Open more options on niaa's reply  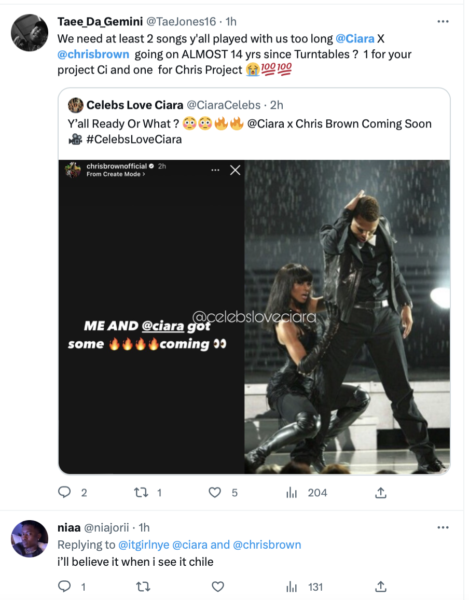pos(443,527)
